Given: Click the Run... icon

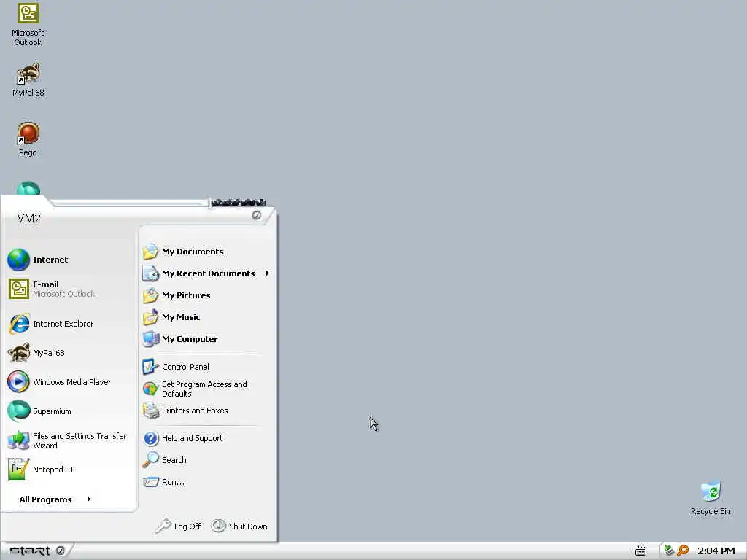Looking at the screenshot, I should tap(150, 482).
